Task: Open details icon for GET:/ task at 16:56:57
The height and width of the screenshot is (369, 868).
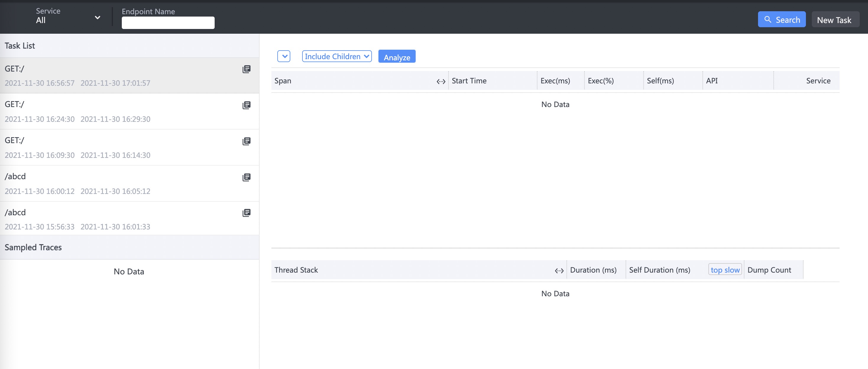Action: click(x=246, y=69)
